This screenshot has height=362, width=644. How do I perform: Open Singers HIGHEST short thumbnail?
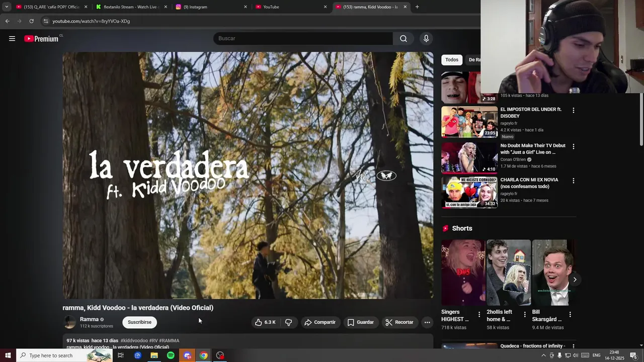[x=463, y=273]
